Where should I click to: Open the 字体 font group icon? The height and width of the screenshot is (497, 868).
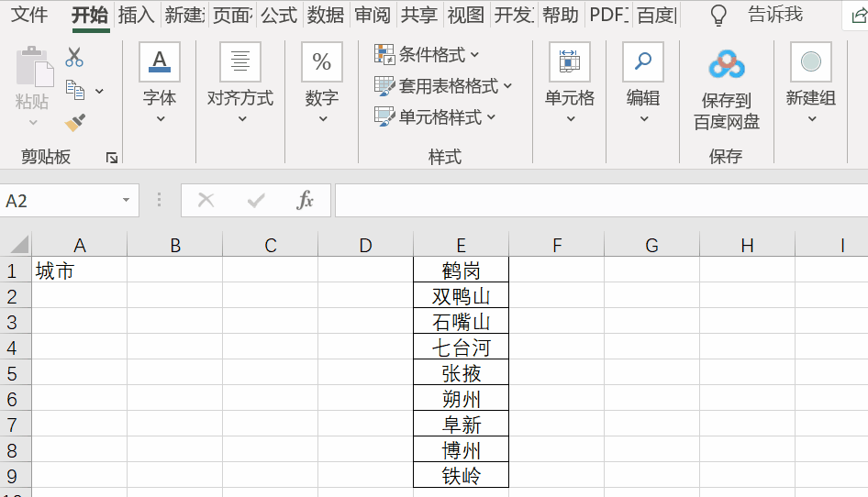160,62
